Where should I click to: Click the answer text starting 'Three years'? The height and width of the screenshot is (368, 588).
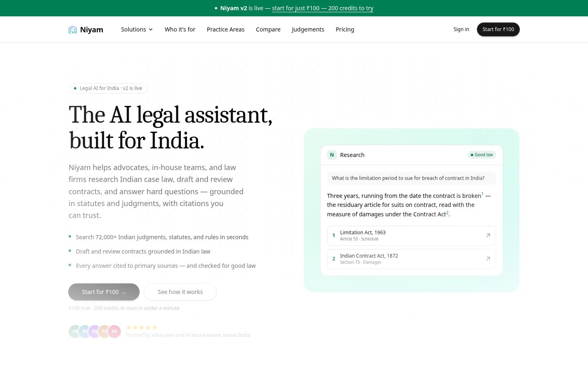pyautogui.click(x=409, y=205)
